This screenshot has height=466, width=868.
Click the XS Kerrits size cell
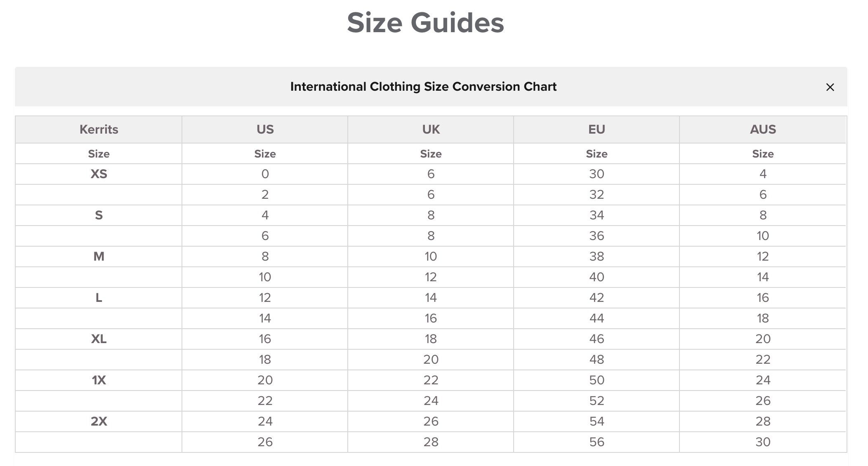click(x=99, y=174)
